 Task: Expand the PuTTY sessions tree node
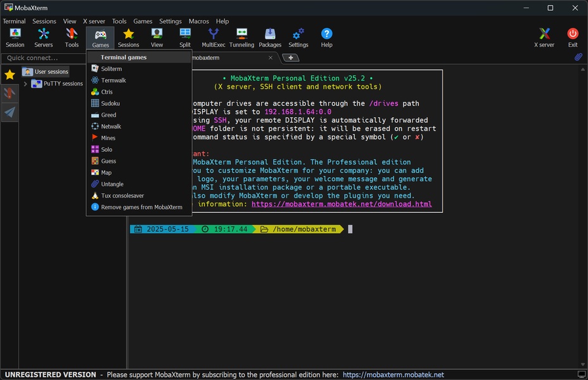pos(25,84)
